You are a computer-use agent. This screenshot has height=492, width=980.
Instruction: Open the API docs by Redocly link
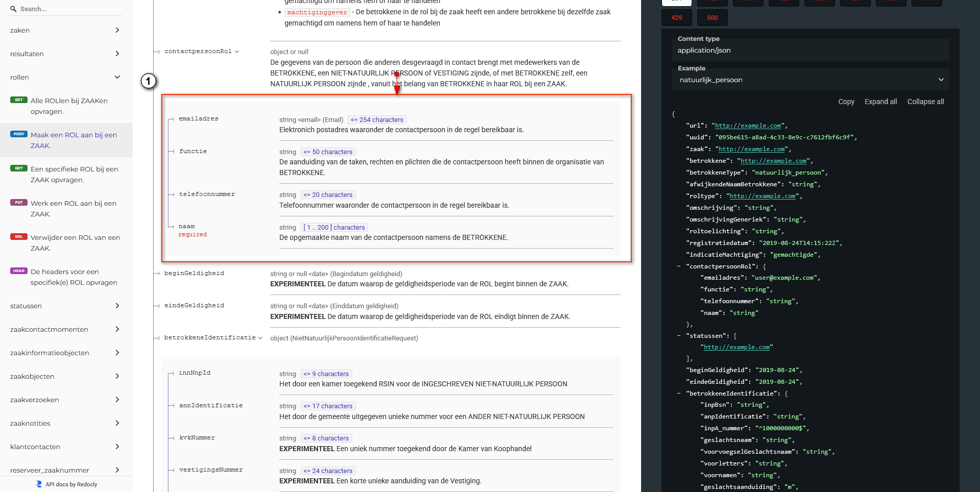71,484
